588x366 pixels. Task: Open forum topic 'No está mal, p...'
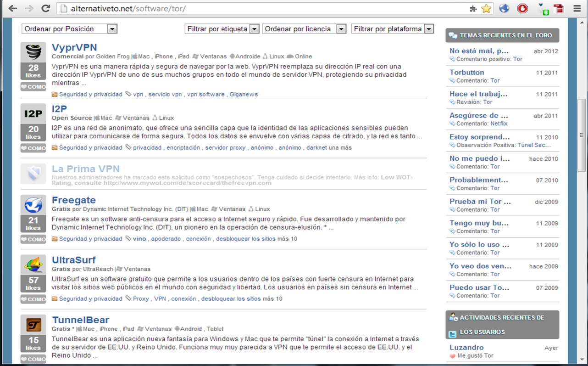tap(479, 51)
